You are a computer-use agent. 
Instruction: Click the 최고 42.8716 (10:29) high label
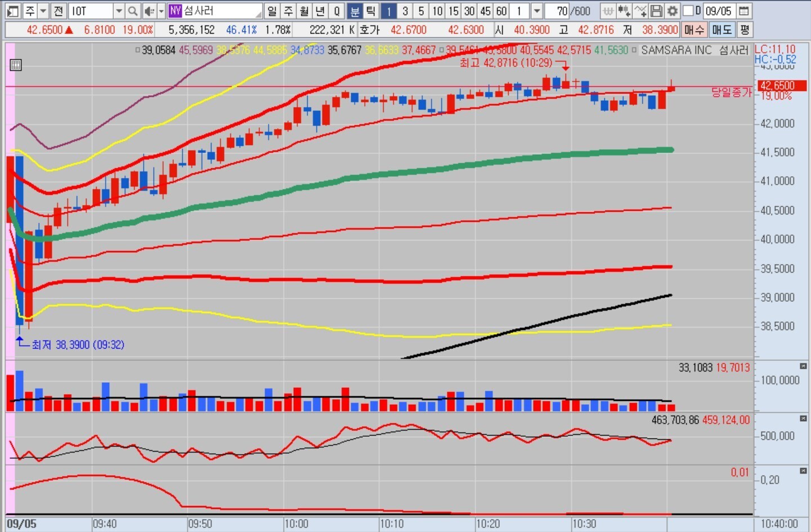(x=505, y=63)
